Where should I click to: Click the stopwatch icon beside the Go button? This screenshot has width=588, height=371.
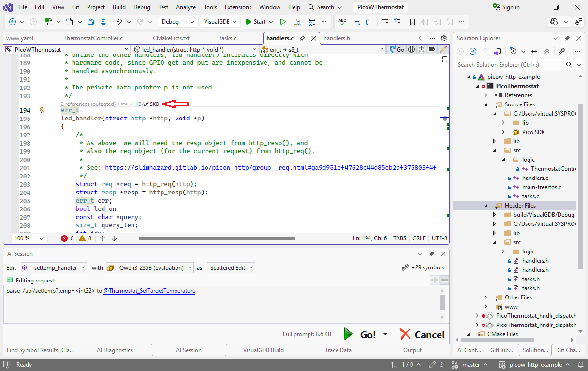pos(421,49)
